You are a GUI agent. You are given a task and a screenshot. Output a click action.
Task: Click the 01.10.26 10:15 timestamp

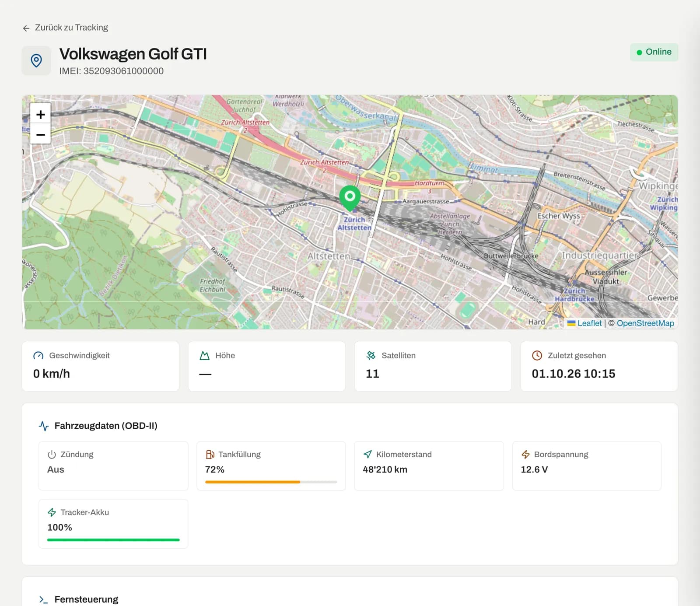pyautogui.click(x=573, y=374)
